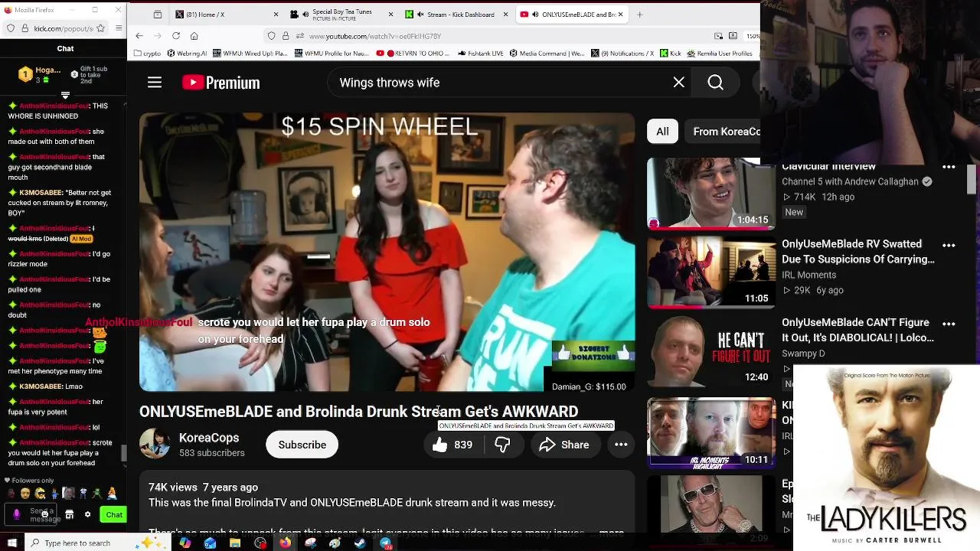Send message with green Chat button
This screenshot has width=980, height=551.
113,515
